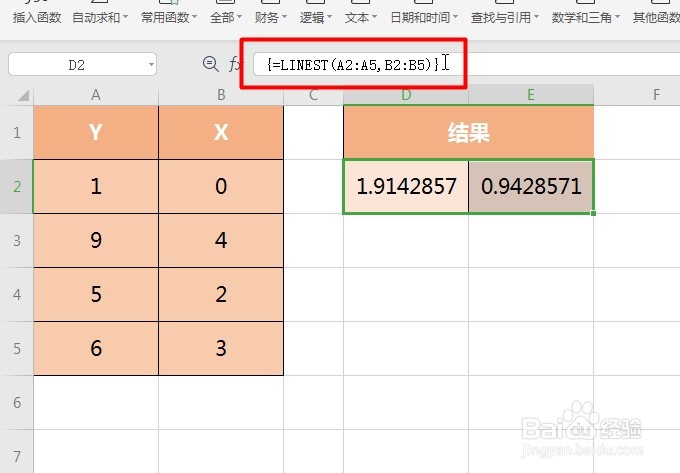Viewport: 680px width, 473px height.
Task: Select row 6 header
Action: coord(16,402)
